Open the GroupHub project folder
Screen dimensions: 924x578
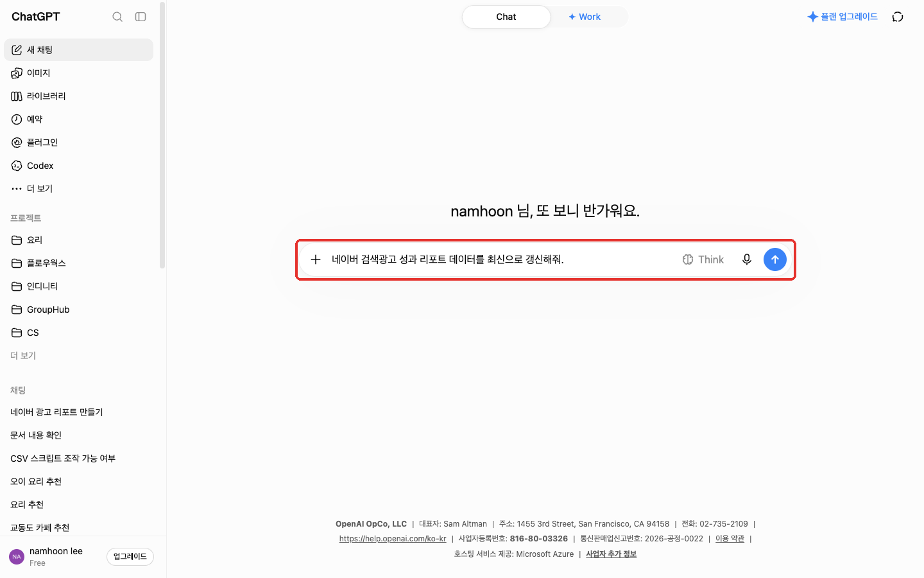(x=78, y=310)
